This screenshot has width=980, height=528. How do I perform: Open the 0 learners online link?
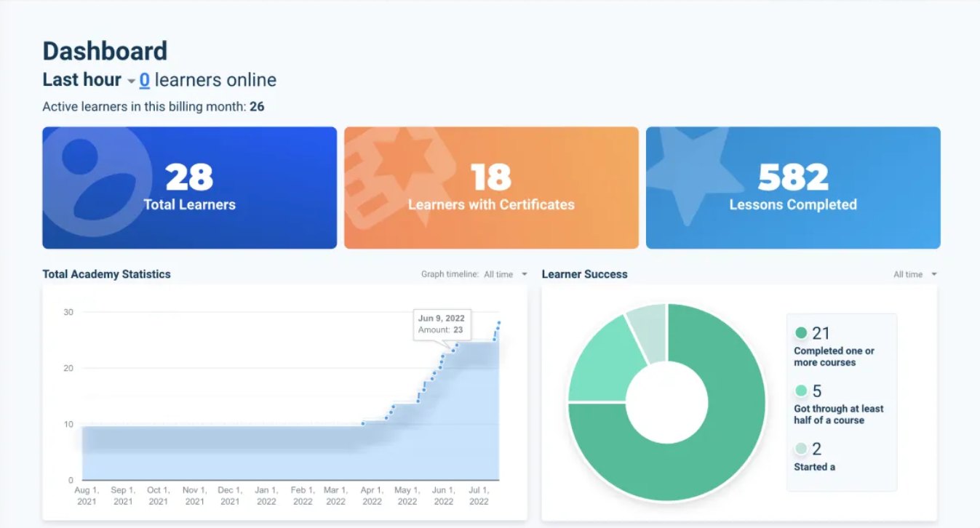pos(145,80)
